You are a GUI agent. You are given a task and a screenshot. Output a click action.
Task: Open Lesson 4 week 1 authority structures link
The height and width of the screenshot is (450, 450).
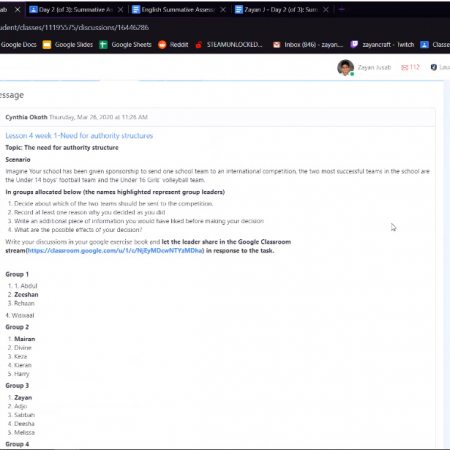79,136
